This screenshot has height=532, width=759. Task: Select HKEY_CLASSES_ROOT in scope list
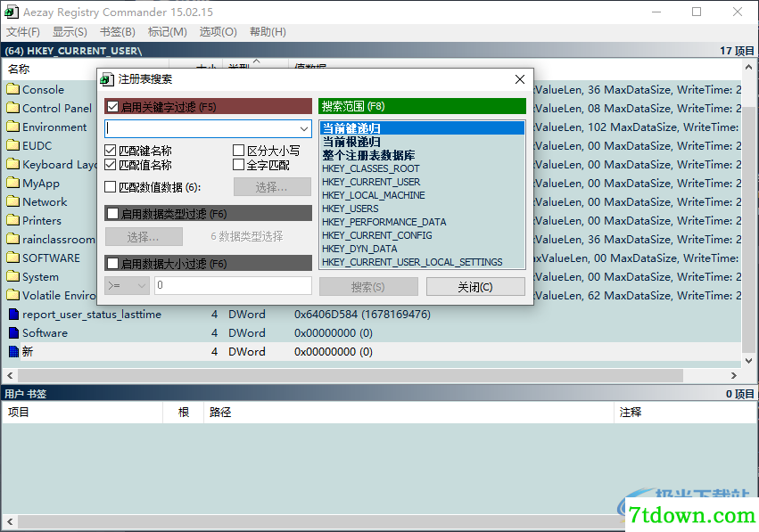[x=422, y=168]
